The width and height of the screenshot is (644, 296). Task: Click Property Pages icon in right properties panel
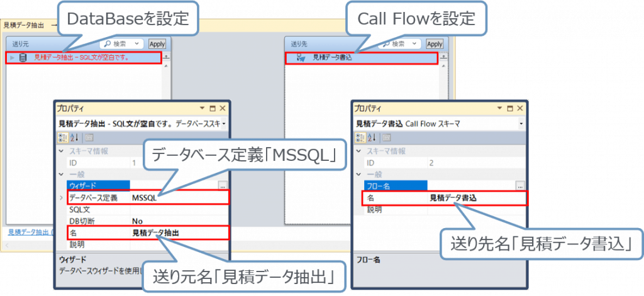[x=387, y=138]
